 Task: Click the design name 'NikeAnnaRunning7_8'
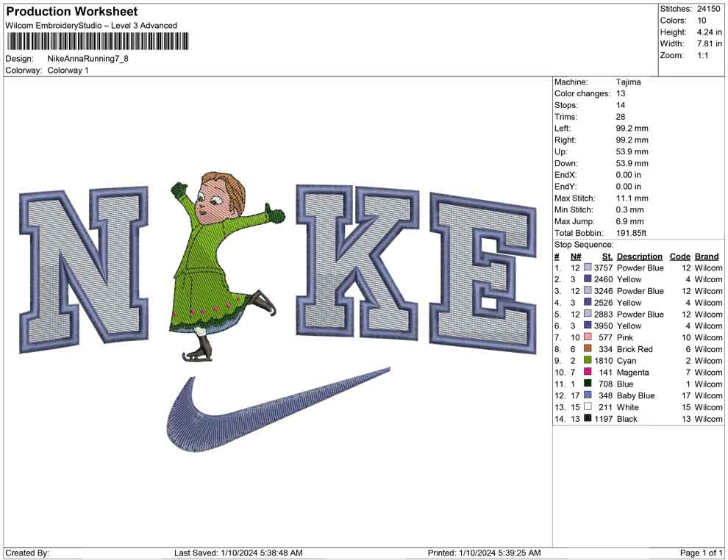(x=88, y=59)
